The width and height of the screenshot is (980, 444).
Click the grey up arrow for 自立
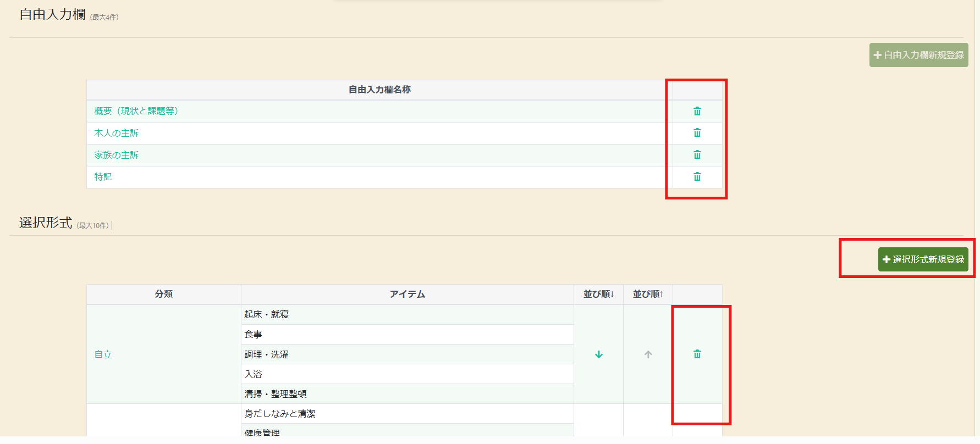click(x=648, y=355)
